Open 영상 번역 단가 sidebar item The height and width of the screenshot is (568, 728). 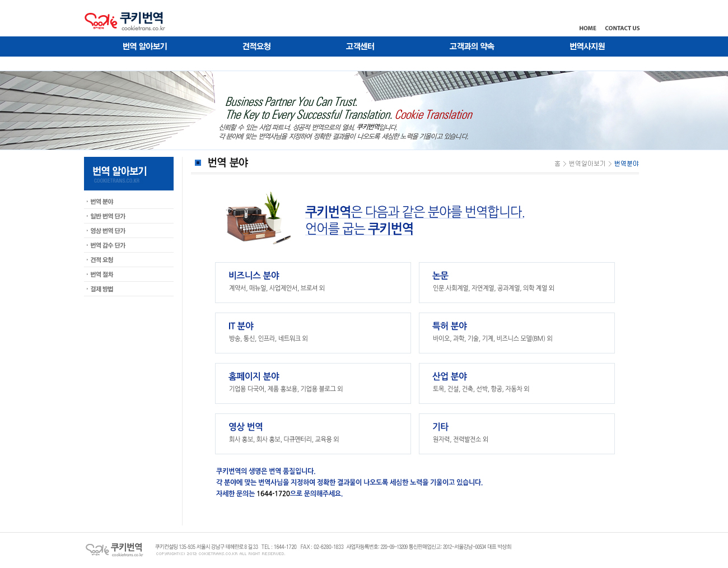point(108,231)
